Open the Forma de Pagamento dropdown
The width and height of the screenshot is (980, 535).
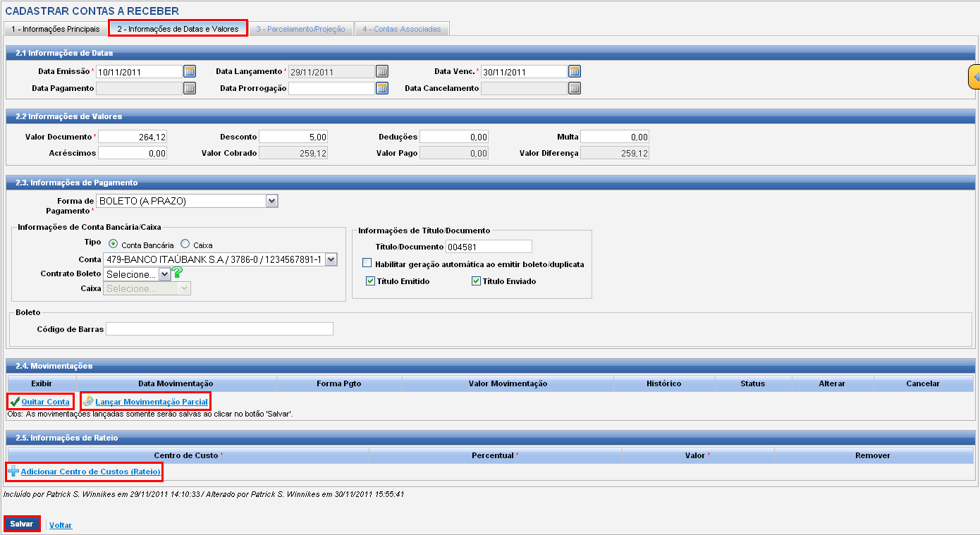point(188,201)
